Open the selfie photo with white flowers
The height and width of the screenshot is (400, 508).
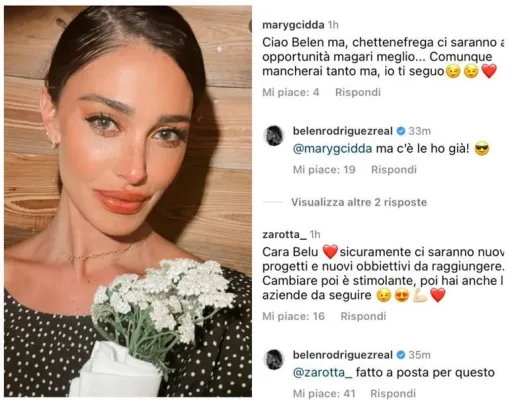tap(128, 201)
